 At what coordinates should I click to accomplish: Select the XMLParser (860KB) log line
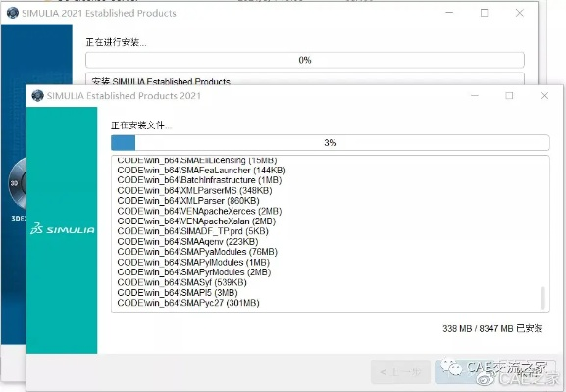pos(188,201)
